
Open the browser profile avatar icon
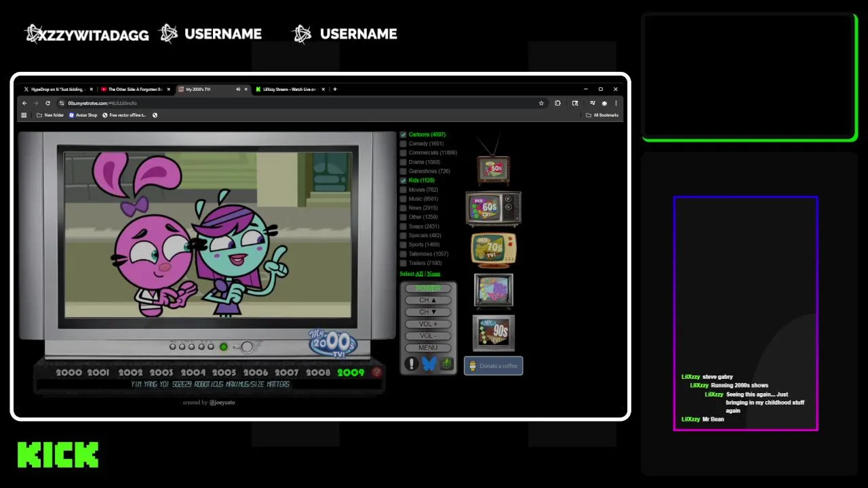[604, 103]
